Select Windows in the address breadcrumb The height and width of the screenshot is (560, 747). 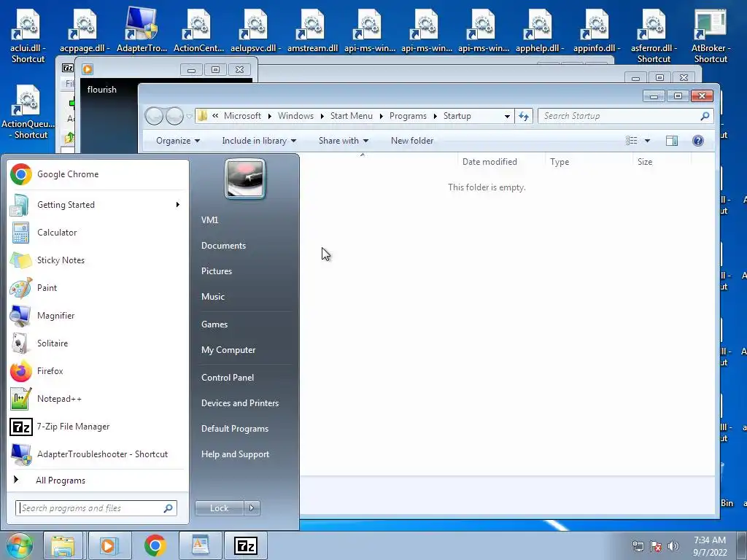(x=295, y=116)
